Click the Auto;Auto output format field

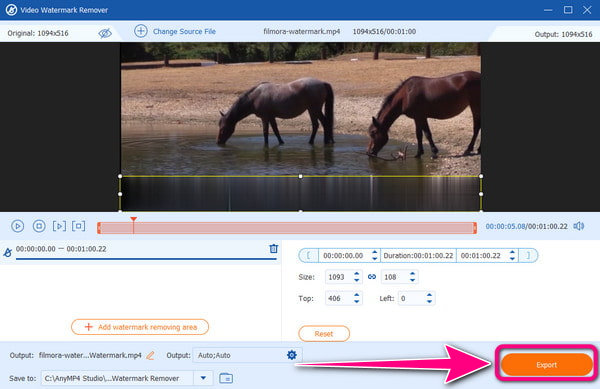click(x=239, y=355)
